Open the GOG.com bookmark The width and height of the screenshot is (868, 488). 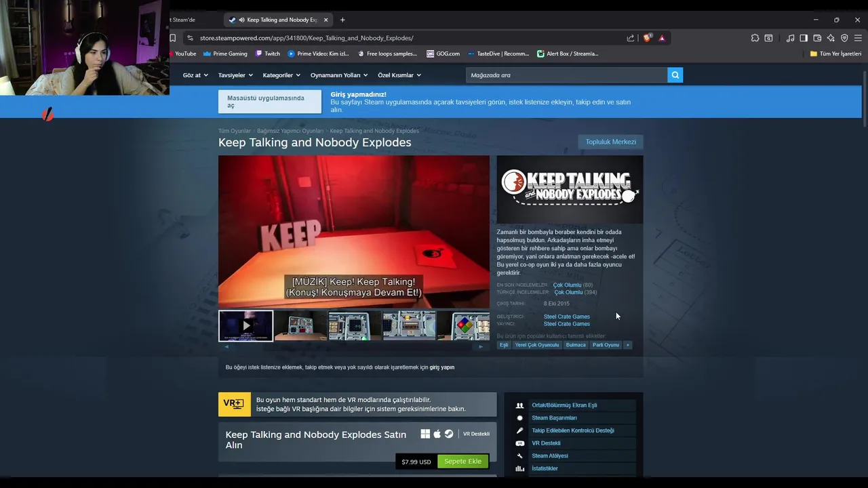coord(443,54)
